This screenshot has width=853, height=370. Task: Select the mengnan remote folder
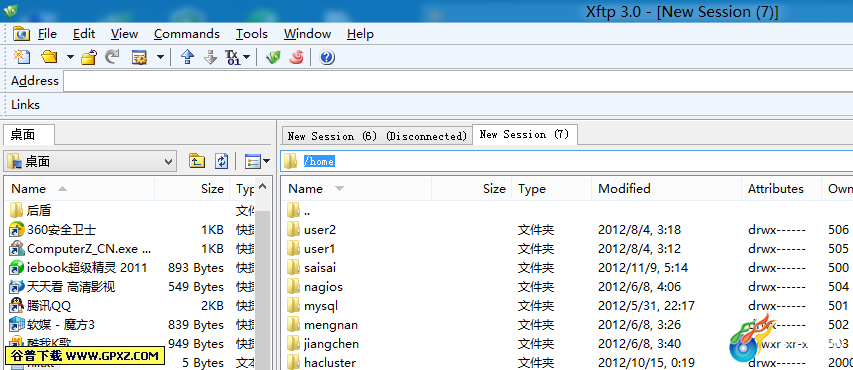[x=331, y=325]
